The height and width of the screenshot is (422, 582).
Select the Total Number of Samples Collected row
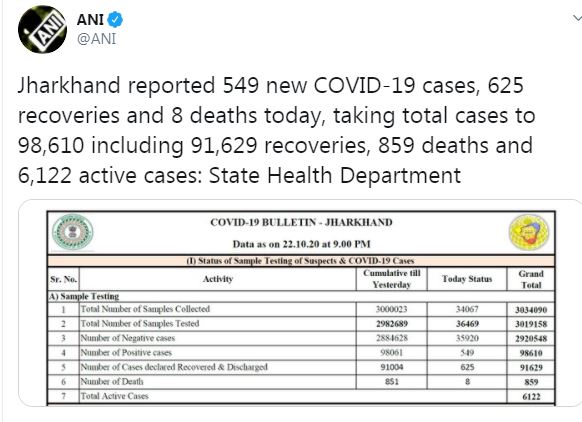click(x=301, y=309)
